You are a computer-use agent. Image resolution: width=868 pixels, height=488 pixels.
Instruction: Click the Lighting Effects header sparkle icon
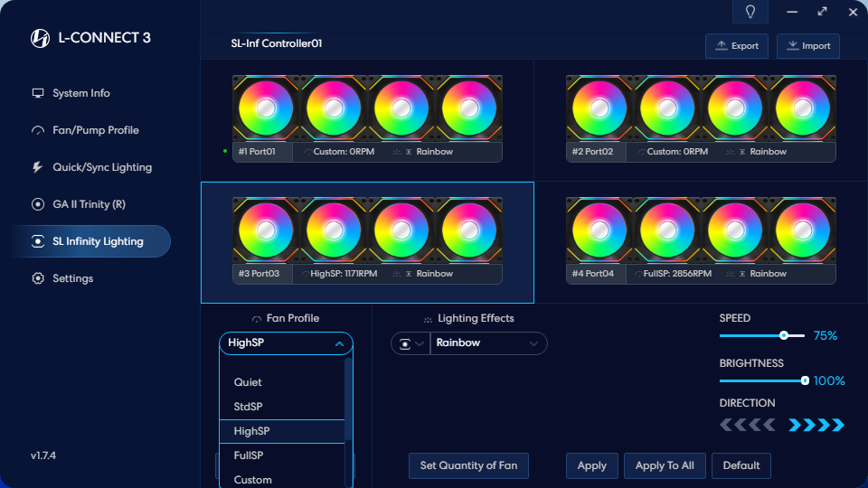click(428, 319)
